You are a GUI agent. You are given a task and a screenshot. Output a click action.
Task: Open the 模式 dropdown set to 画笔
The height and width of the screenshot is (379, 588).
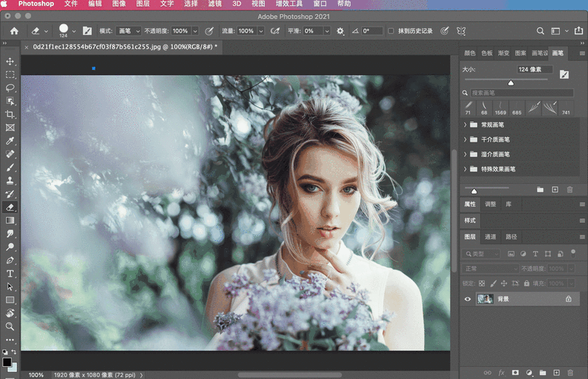pos(127,31)
